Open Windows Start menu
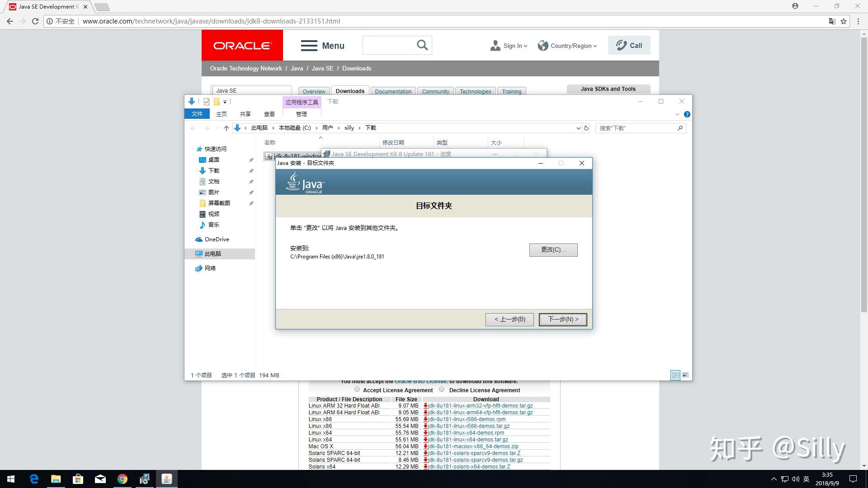 (x=11, y=479)
